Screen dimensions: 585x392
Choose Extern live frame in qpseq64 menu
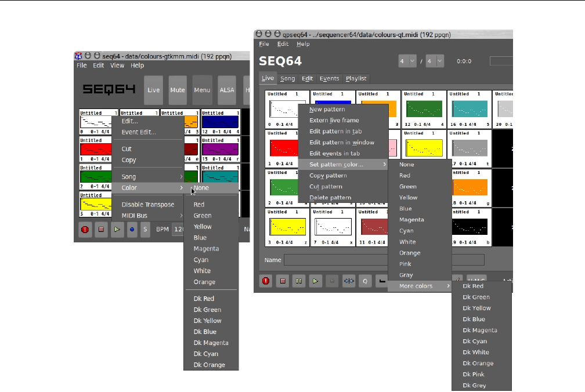pos(343,120)
